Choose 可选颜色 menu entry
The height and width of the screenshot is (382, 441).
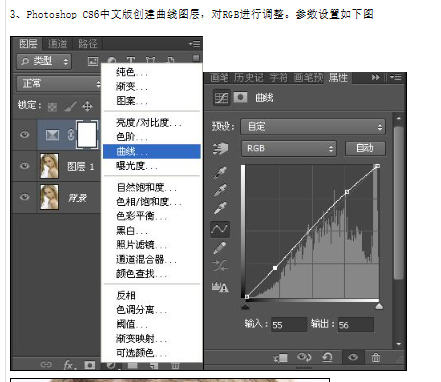(x=152, y=353)
